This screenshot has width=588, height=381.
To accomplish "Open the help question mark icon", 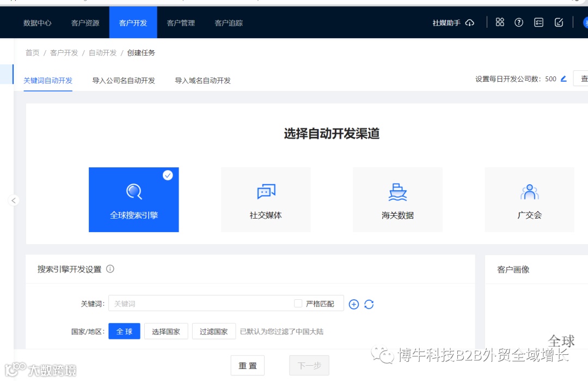I will [519, 22].
